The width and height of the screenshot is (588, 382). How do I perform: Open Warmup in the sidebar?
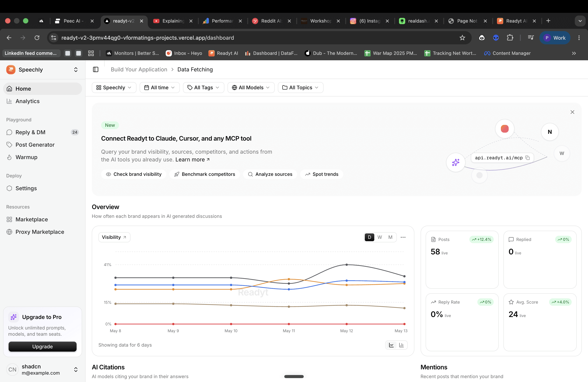pos(42,157)
